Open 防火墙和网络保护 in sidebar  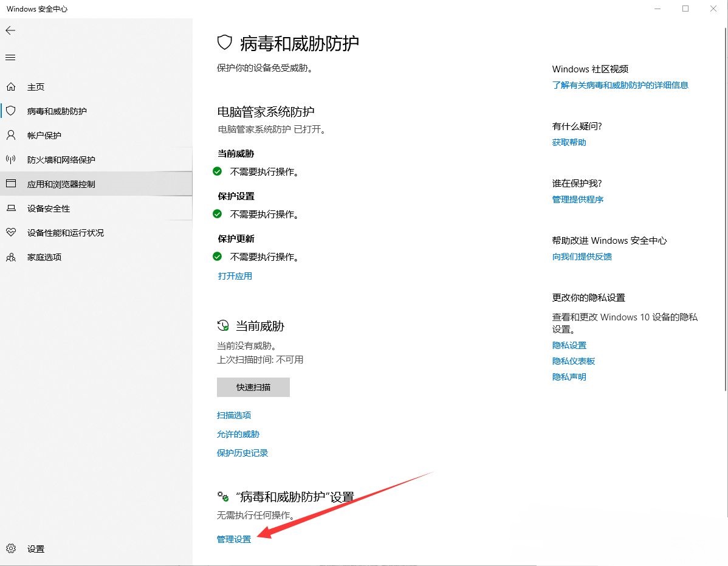pyautogui.click(x=11, y=160)
